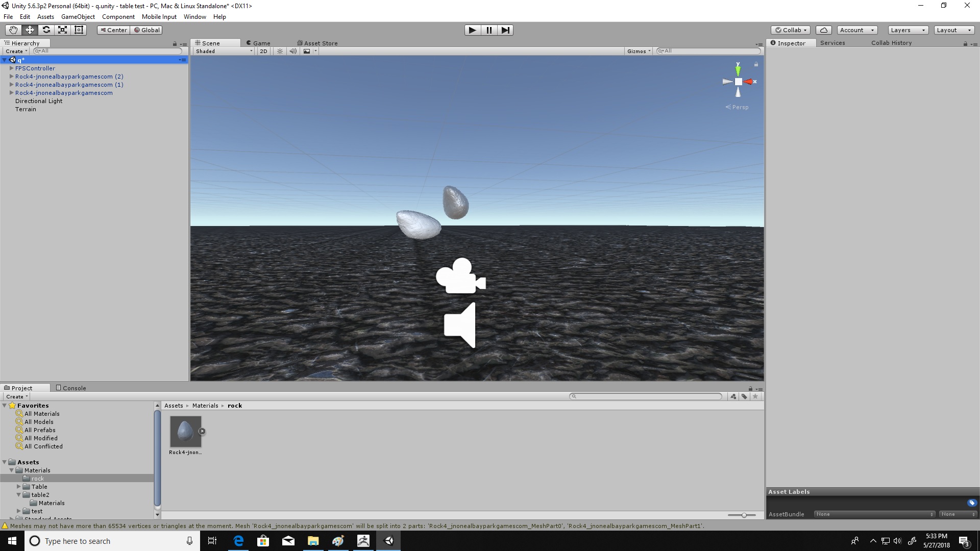Switch to the Asset Store tab
The width and height of the screenshot is (980, 551).
tap(317, 43)
